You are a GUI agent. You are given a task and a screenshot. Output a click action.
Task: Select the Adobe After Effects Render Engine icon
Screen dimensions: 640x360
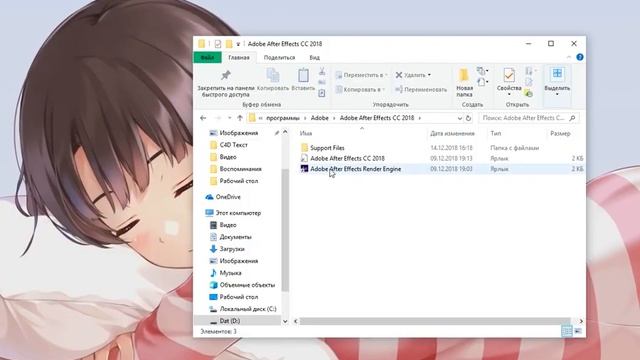(x=304, y=169)
